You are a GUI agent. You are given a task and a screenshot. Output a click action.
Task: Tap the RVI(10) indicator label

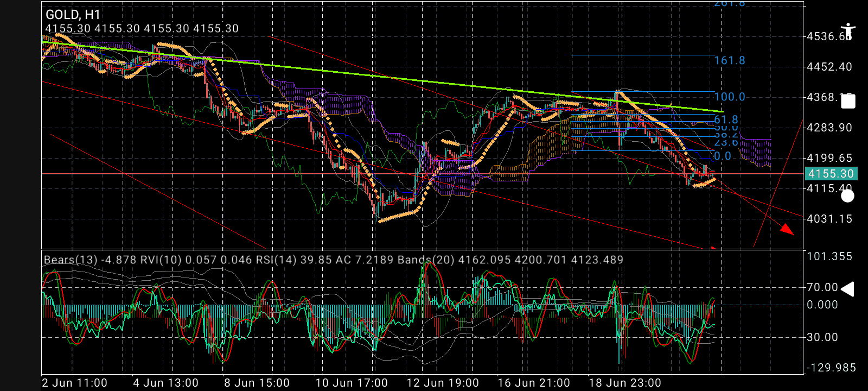(197, 260)
